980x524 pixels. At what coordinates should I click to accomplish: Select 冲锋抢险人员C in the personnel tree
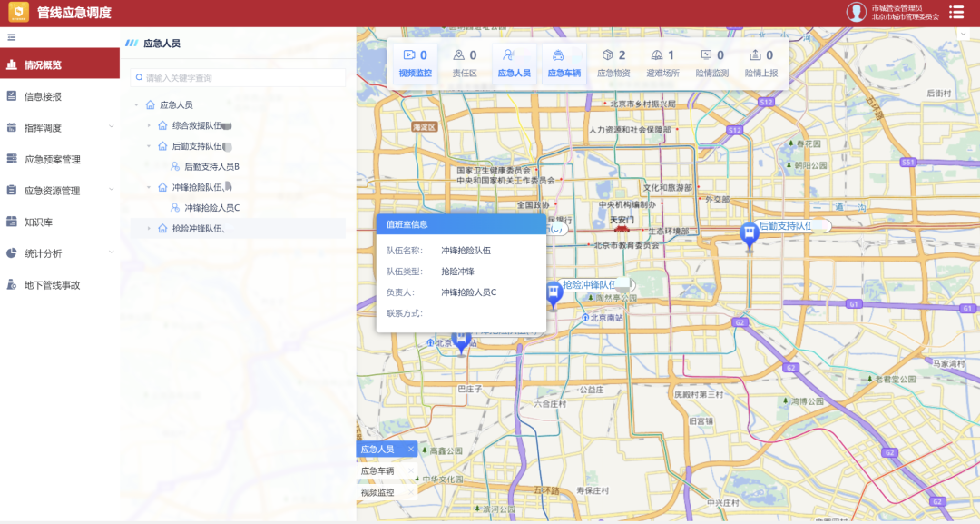pos(211,208)
